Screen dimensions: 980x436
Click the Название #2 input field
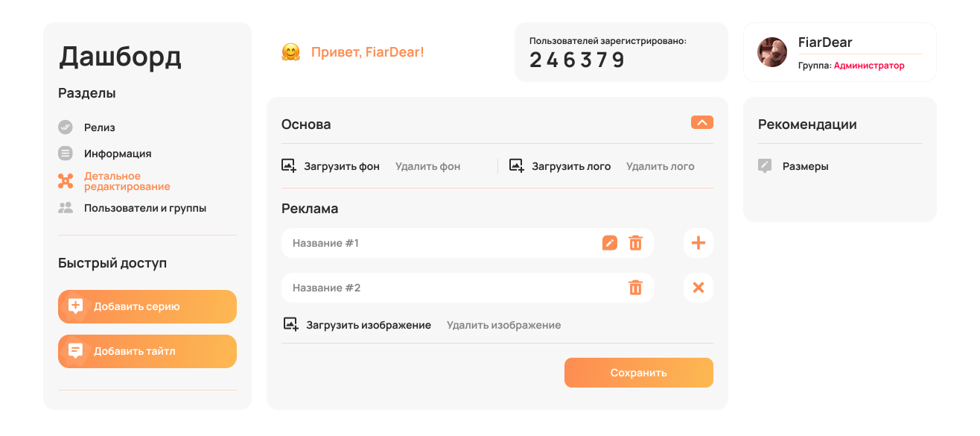447,288
